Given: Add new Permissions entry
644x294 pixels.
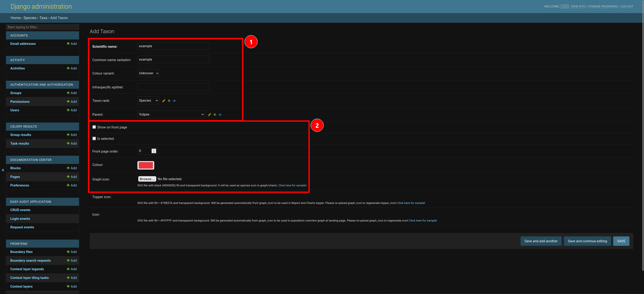Looking at the screenshot, I should (x=72, y=102).
